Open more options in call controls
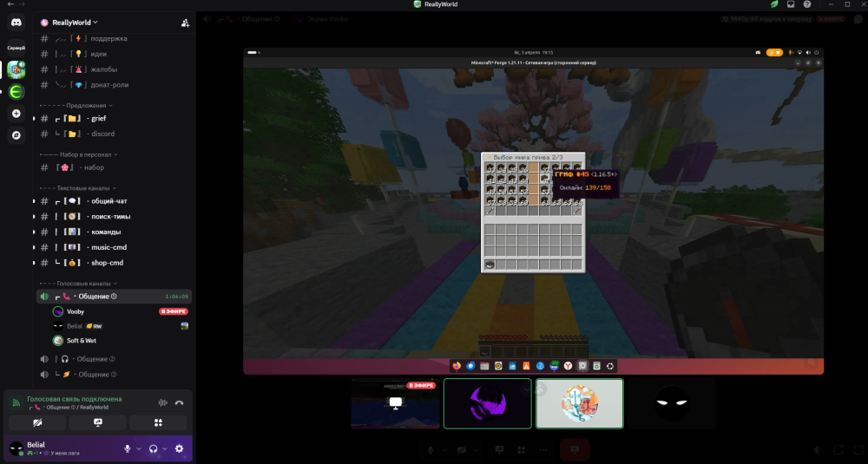 pos(542,450)
